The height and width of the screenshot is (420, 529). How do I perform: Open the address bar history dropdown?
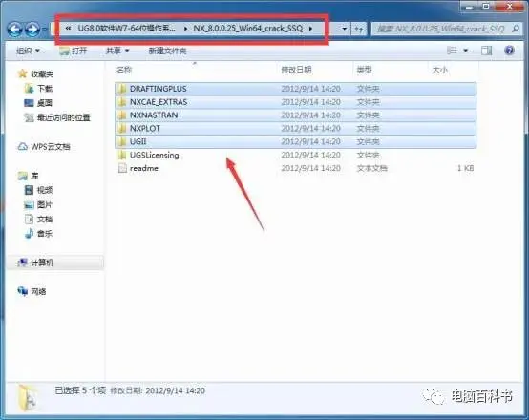(x=344, y=29)
